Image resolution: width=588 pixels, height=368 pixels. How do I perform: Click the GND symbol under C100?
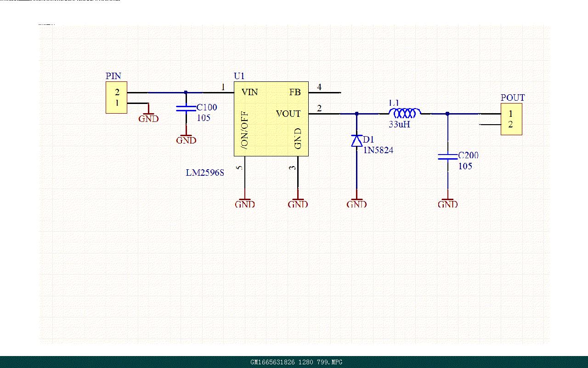[186, 139]
